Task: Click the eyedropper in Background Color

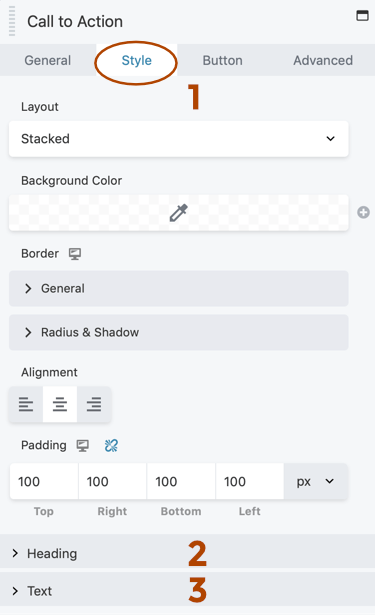Action: [178, 213]
